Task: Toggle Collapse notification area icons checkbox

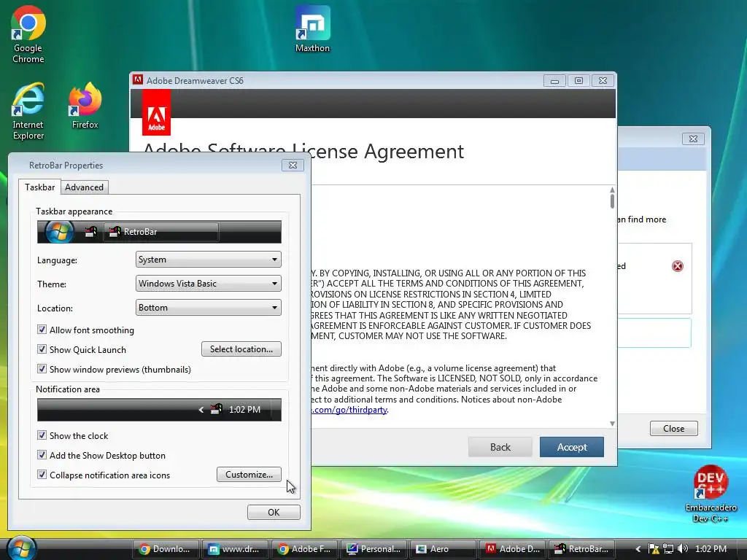Action: (42, 475)
